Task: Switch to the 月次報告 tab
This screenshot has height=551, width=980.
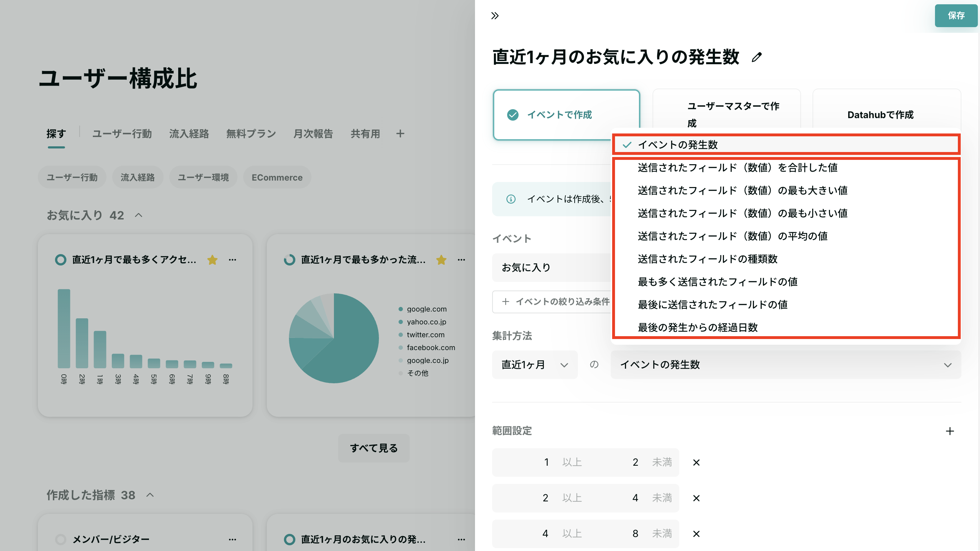Action: click(313, 134)
